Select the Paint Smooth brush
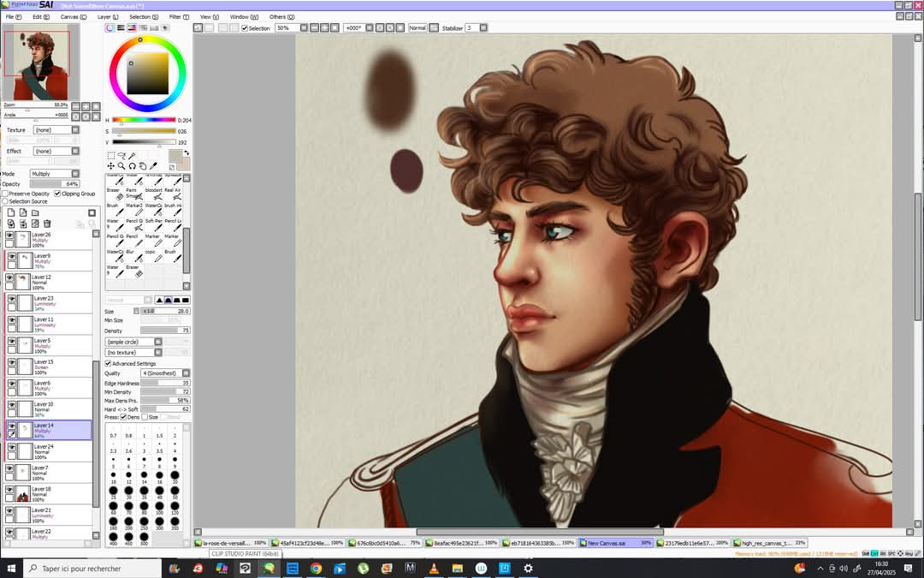The height and width of the screenshot is (578, 924). [x=136, y=194]
